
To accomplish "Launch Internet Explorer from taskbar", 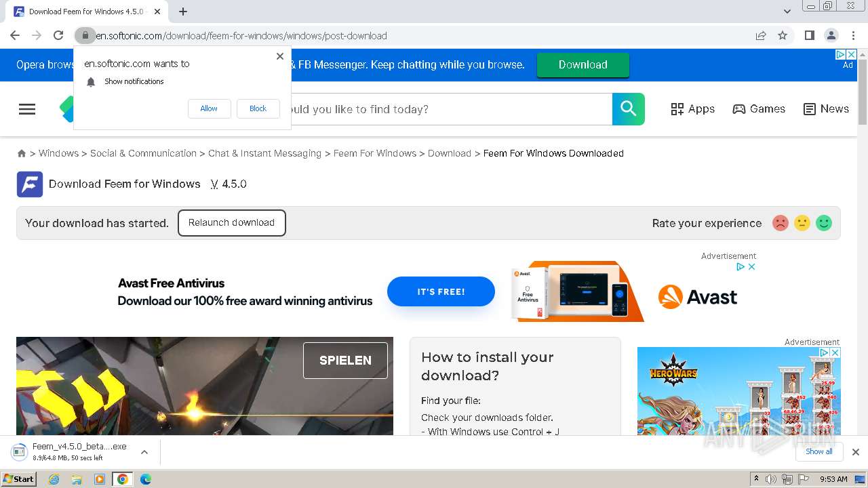I will click(x=54, y=479).
